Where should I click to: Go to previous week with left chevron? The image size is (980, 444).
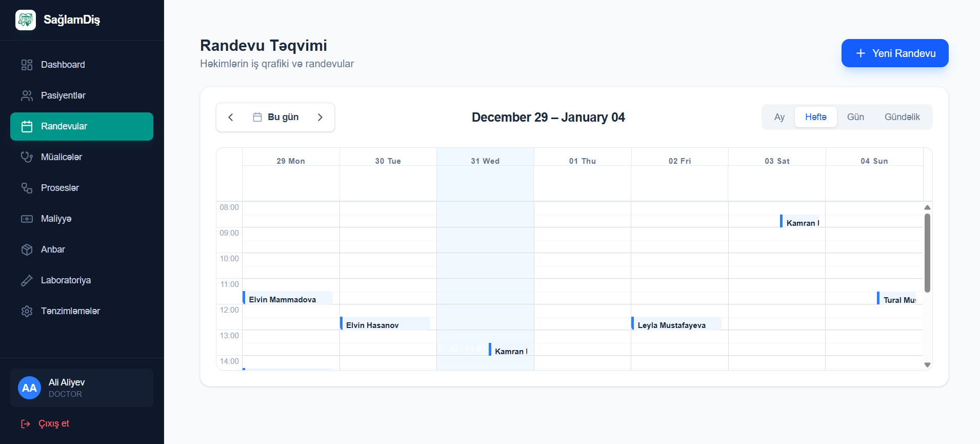click(x=231, y=118)
